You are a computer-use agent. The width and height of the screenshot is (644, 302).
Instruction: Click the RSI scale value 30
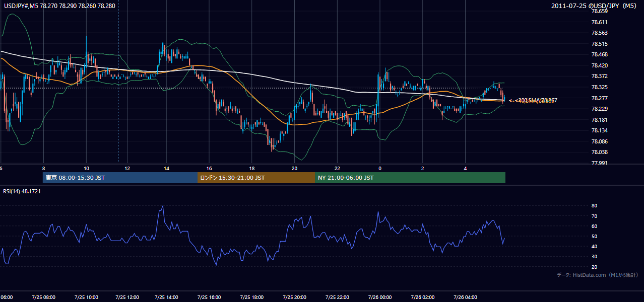tap(594, 256)
